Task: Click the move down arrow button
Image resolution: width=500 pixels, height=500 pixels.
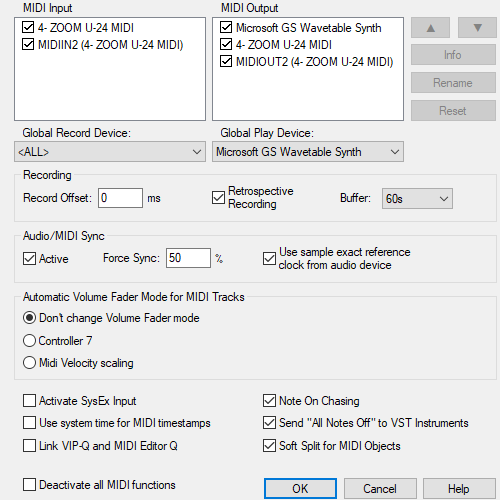Action: [x=477, y=28]
